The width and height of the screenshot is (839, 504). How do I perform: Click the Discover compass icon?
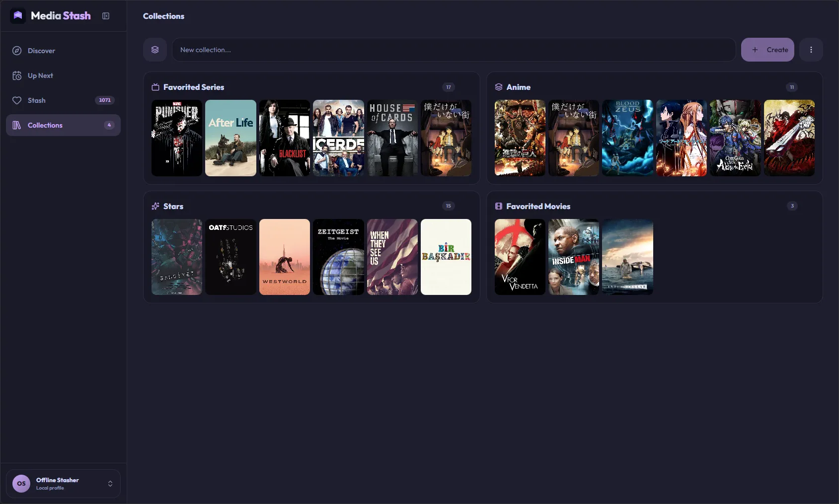[x=17, y=51]
